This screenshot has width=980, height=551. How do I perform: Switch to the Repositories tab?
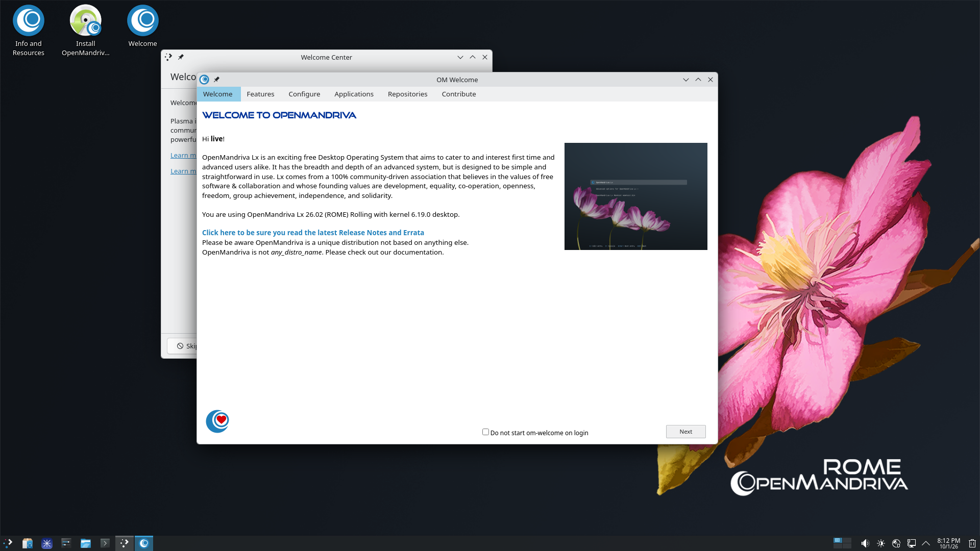tap(407, 94)
